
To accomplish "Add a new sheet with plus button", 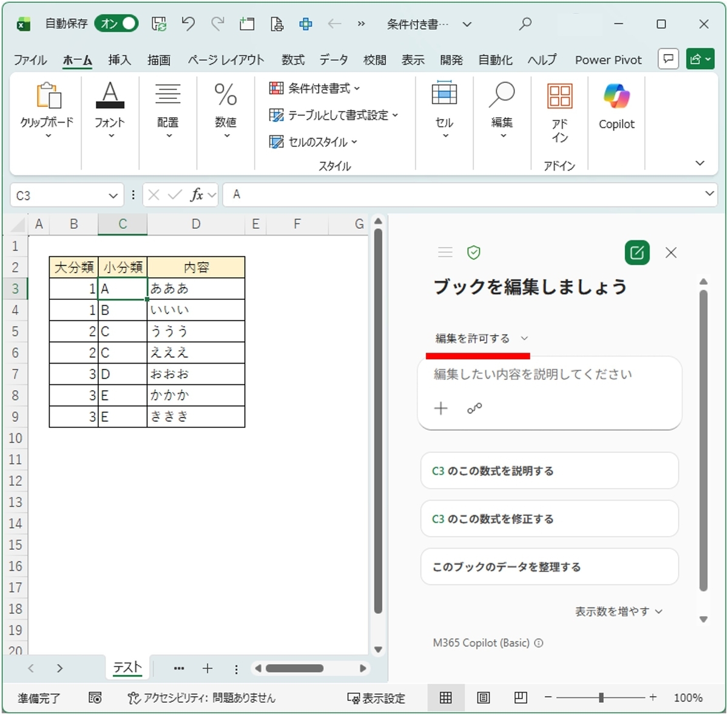I will click(x=207, y=668).
